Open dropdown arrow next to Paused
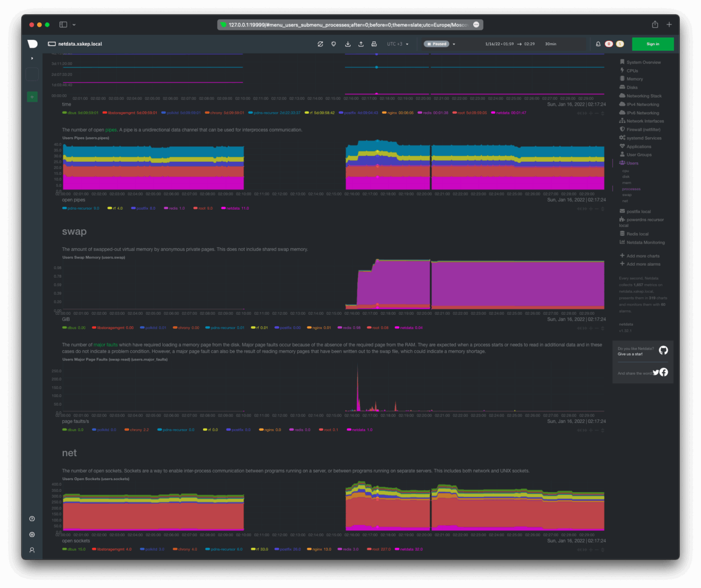The image size is (701, 588). [454, 44]
